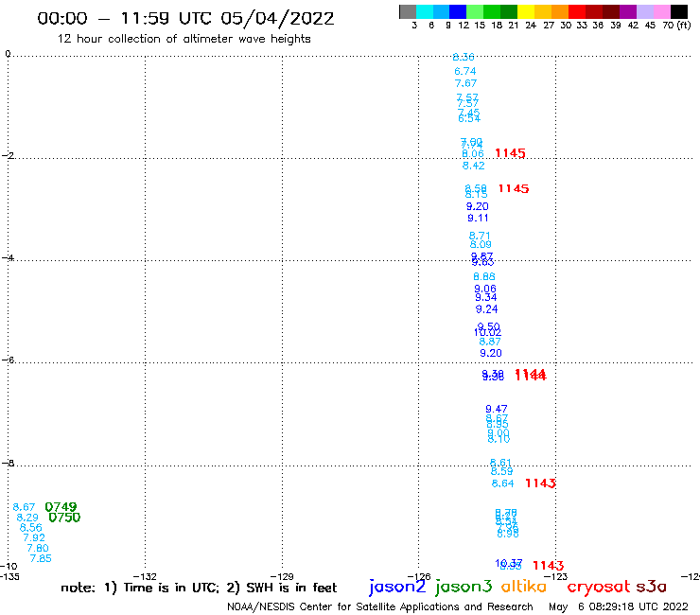The width and height of the screenshot is (700, 615).
Task: Select the cryosat satellite legend label
Action: [x=599, y=588]
